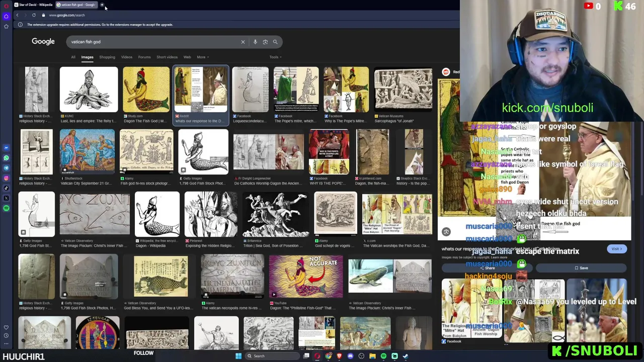Open Alamy Vatican necropolis rome thumbnail
Image resolution: width=644 pixels, height=362 pixels.
tap(232, 276)
